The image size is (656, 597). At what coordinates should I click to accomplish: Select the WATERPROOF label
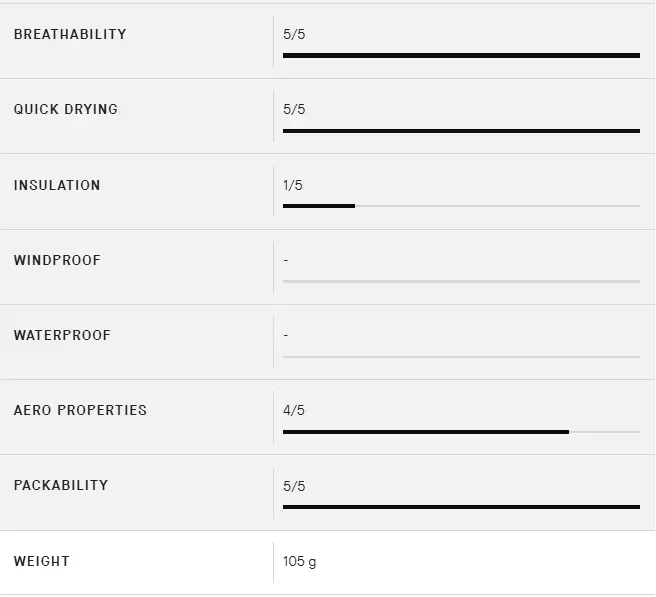(x=61, y=335)
